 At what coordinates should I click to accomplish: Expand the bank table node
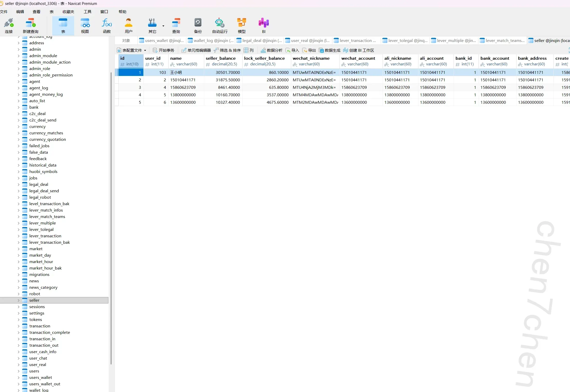[19, 107]
